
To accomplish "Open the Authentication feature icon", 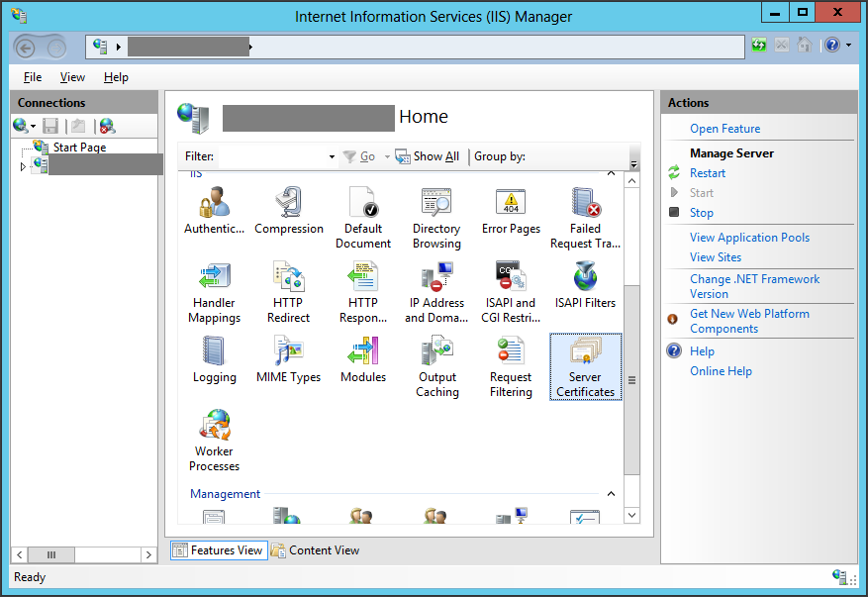I will pos(214,211).
